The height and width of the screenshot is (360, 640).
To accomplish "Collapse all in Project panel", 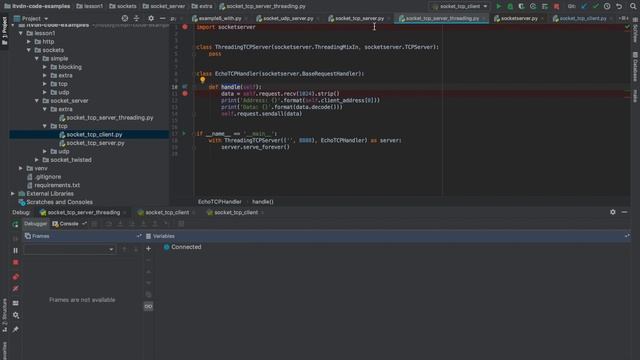I will [x=136, y=18].
